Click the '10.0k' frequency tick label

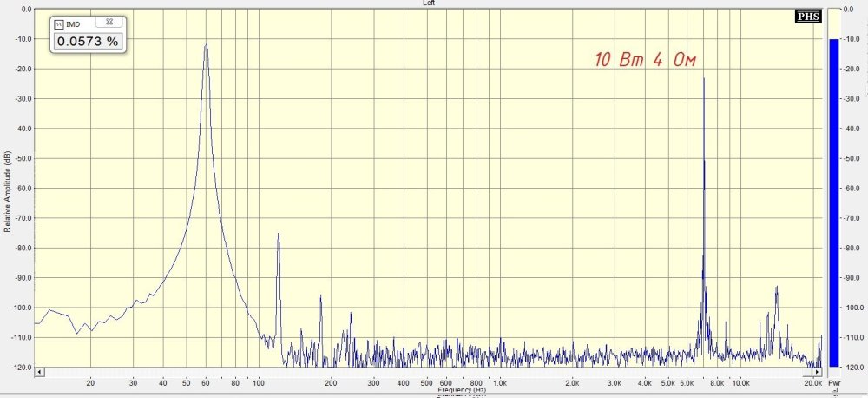(740, 382)
